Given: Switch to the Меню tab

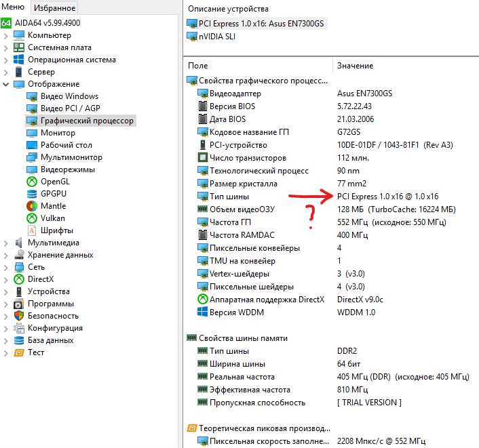Looking at the screenshot, I should (13, 7).
